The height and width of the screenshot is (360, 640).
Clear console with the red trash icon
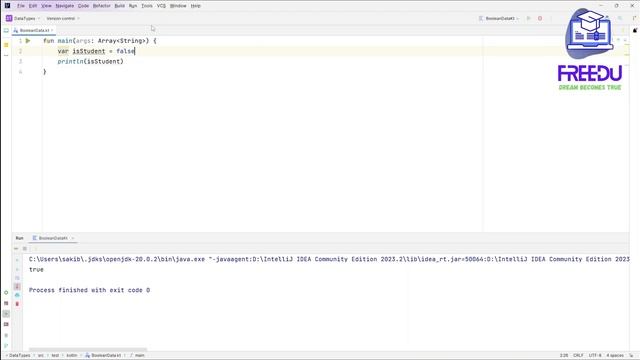(x=17, y=304)
